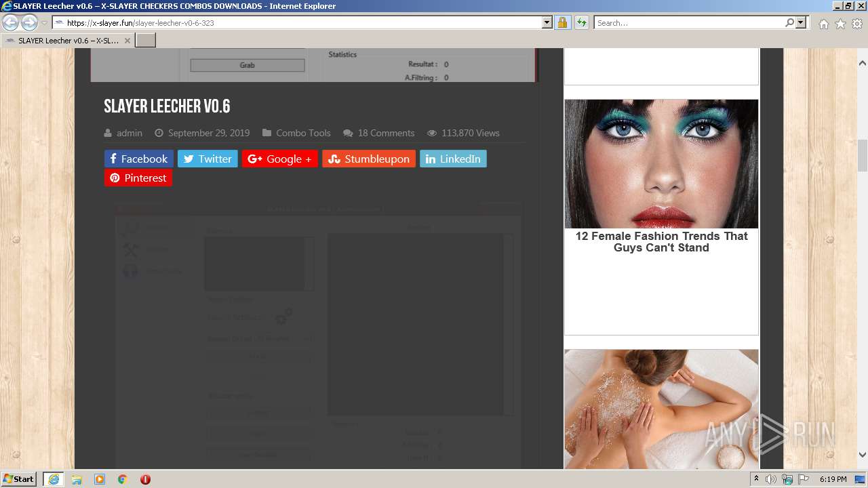Click the volume speaker tray icon
This screenshot has width=868, height=488.
click(x=771, y=479)
